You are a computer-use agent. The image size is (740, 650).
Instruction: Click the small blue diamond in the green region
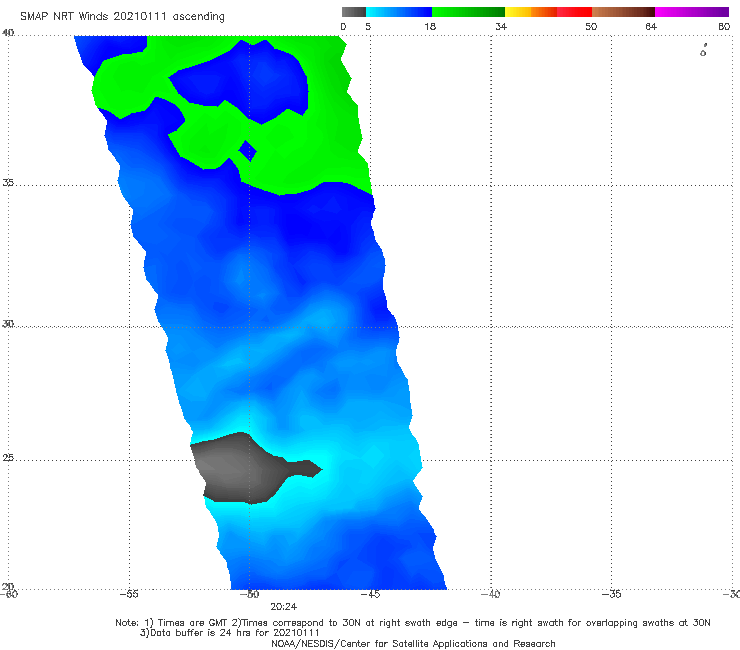[248, 151]
